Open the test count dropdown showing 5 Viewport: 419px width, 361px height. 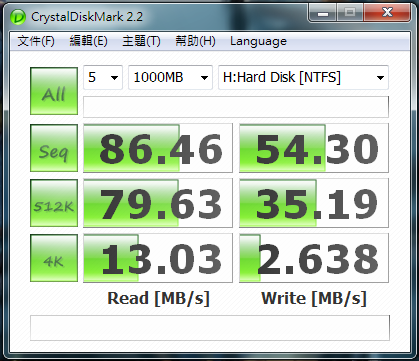click(103, 78)
